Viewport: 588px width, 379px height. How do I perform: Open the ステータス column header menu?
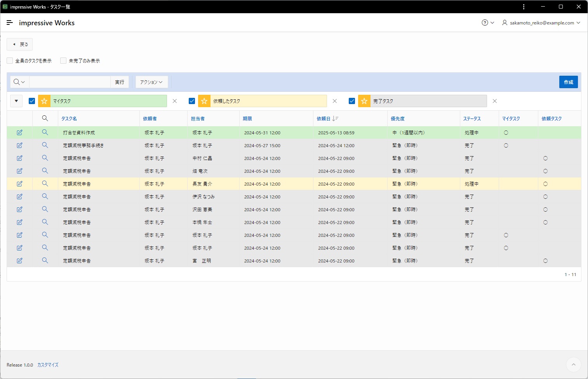point(472,119)
